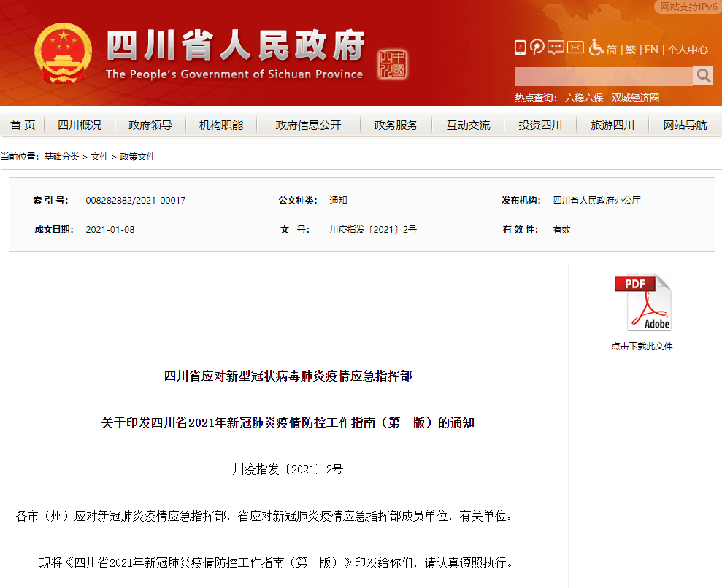Open the mobile phone version icon
Viewport: 722px width, 588px height.
[520, 48]
